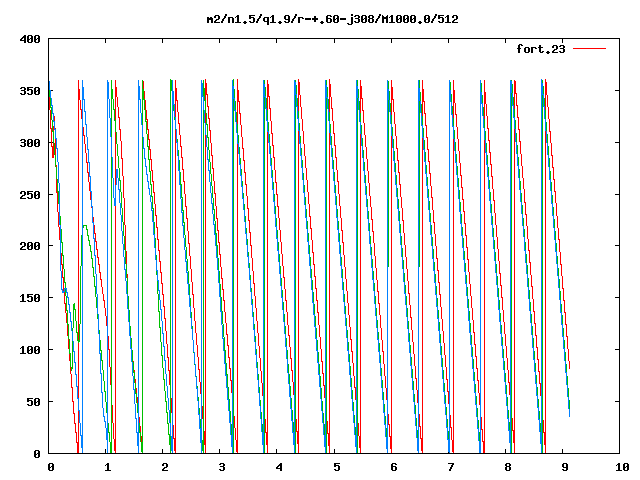Click the x-axis label 3
This screenshot has height=480, width=640.
coord(222,467)
